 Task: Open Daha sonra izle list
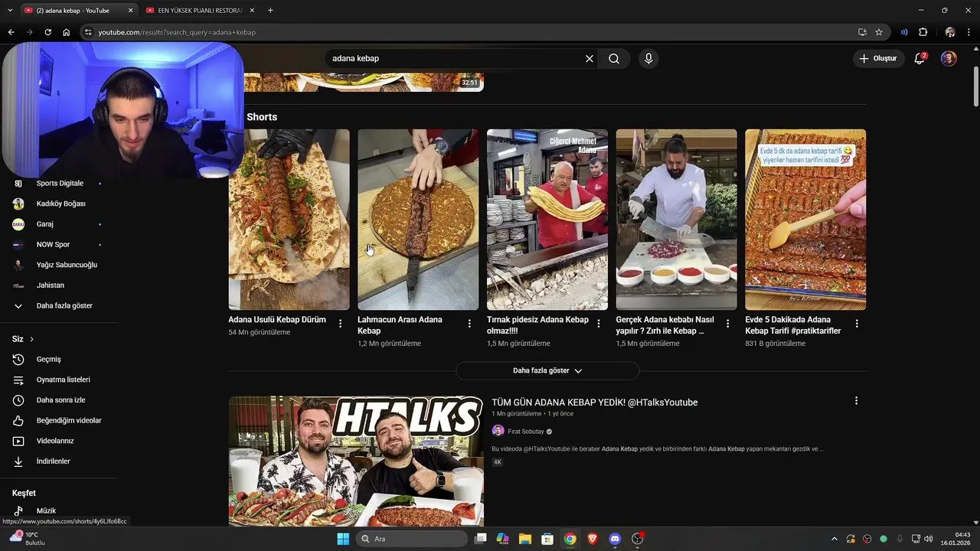59,400
